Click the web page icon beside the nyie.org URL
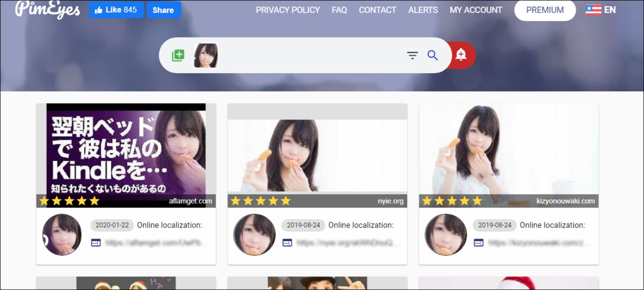This screenshot has height=290, width=644. click(x=287, y=243)
